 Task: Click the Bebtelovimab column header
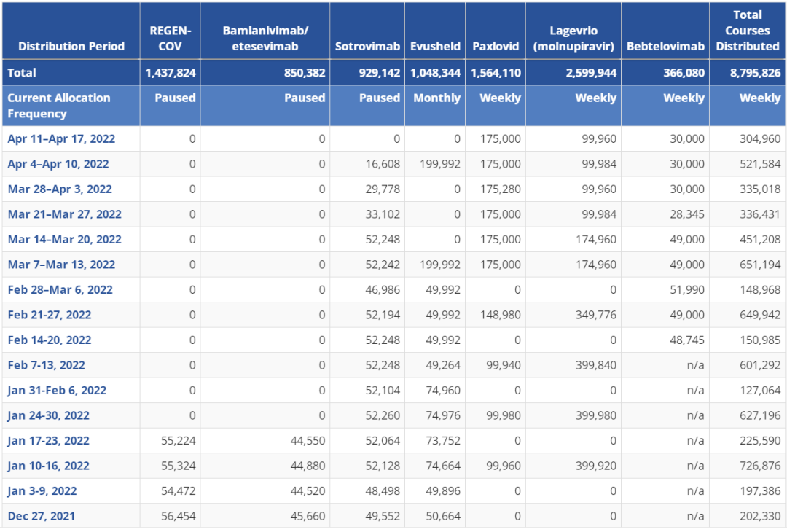(x=665, y=46)
